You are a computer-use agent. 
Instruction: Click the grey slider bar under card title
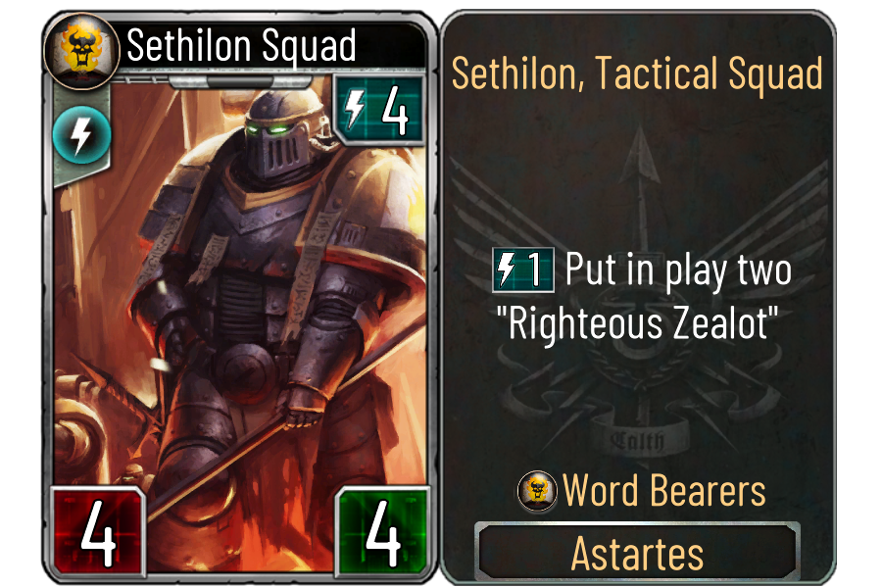click(239, 82)
